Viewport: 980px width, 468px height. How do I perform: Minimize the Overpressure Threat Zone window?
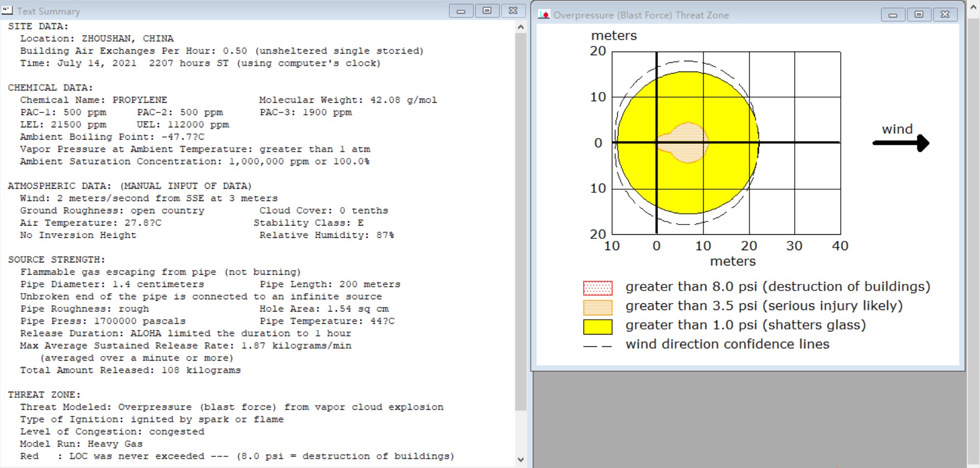click(x=893, y=15)
